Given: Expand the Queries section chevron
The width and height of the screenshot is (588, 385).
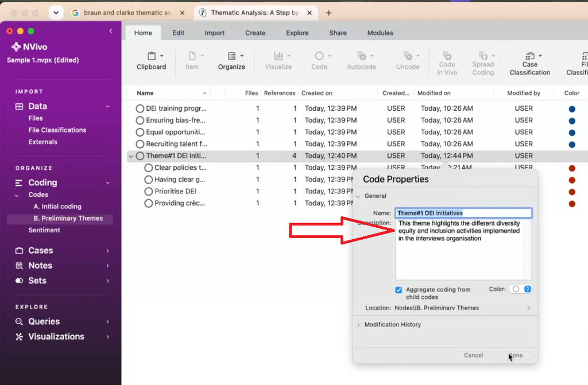Looking at the screenshot, I should coord(107,322).
